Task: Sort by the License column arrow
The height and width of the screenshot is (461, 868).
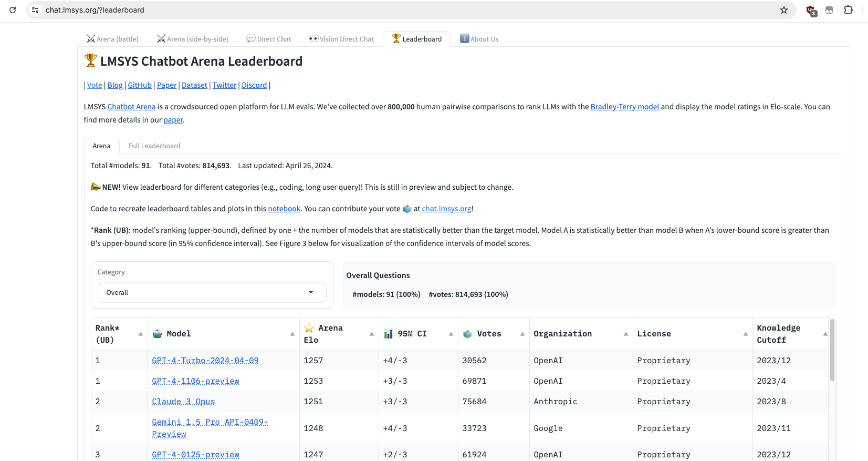Action: pyautogui.click(x=746, y=334)
